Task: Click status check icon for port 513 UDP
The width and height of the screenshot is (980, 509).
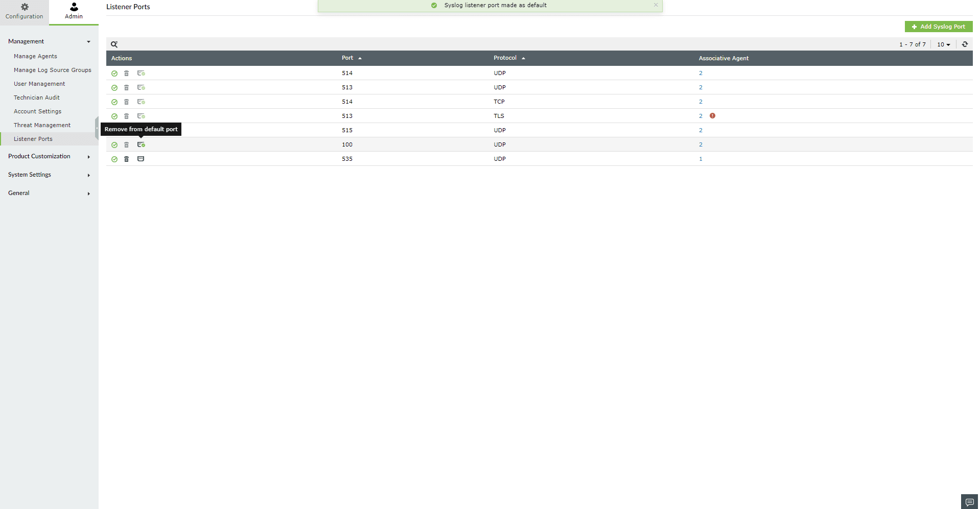Action: coord(114,88)
